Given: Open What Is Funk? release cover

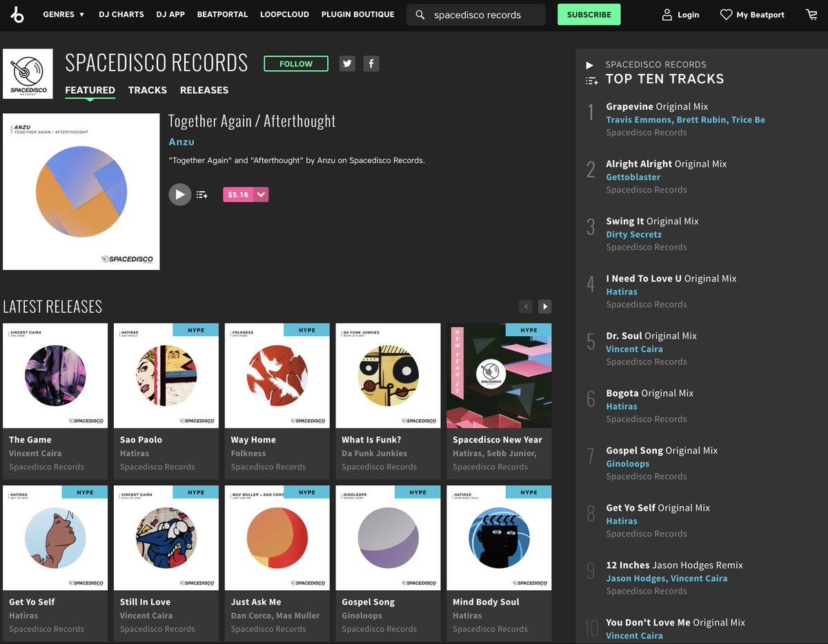Looking at the screenshot, I should tap(388, 375).
